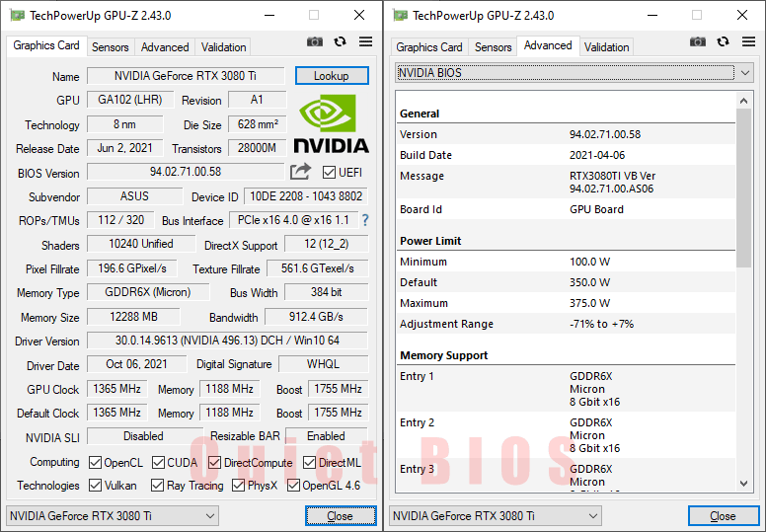Switch to Validation tab in left window

coord(223,47)
